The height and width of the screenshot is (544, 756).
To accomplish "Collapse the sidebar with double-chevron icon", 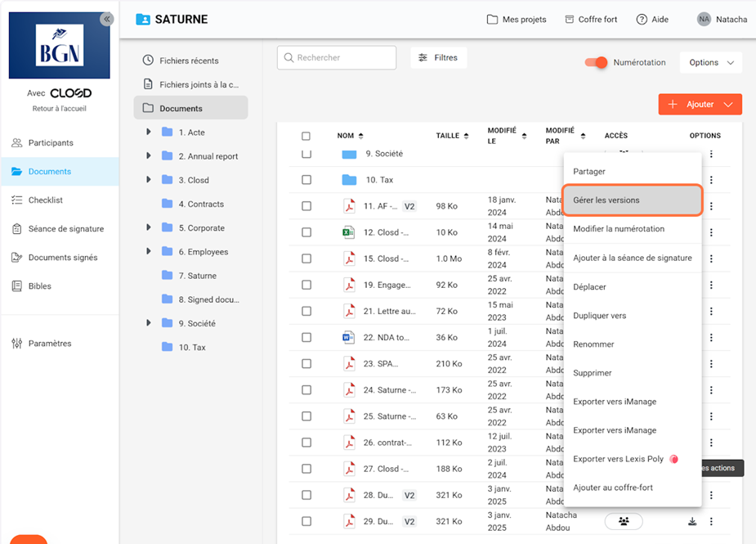I will tap(107, 20).
